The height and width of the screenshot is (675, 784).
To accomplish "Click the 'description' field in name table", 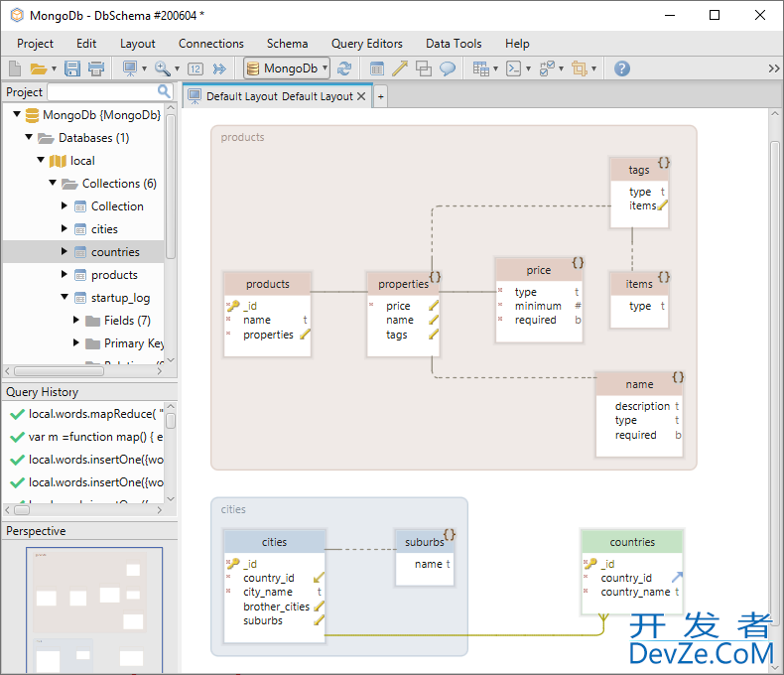I will 642,406.
